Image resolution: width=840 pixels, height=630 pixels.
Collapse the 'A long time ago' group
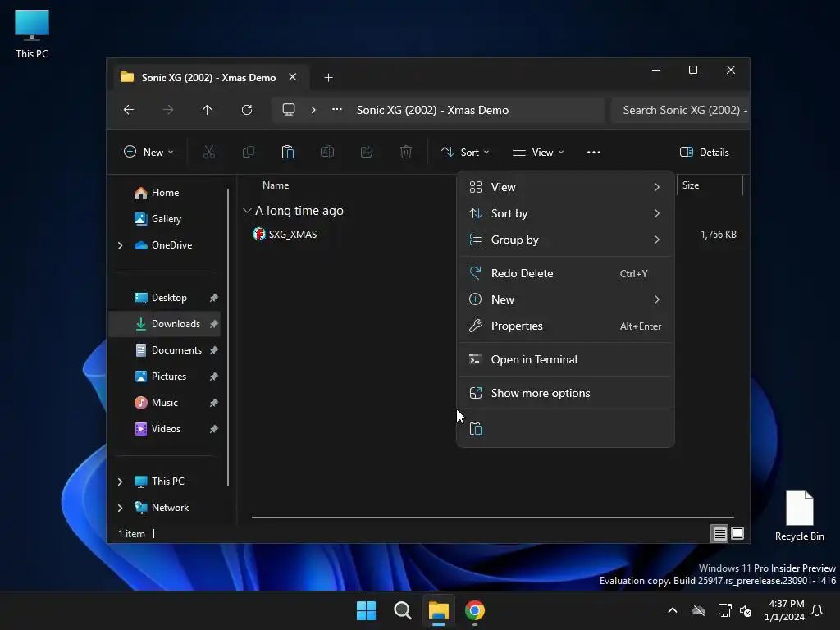click(x=247, y=211)
